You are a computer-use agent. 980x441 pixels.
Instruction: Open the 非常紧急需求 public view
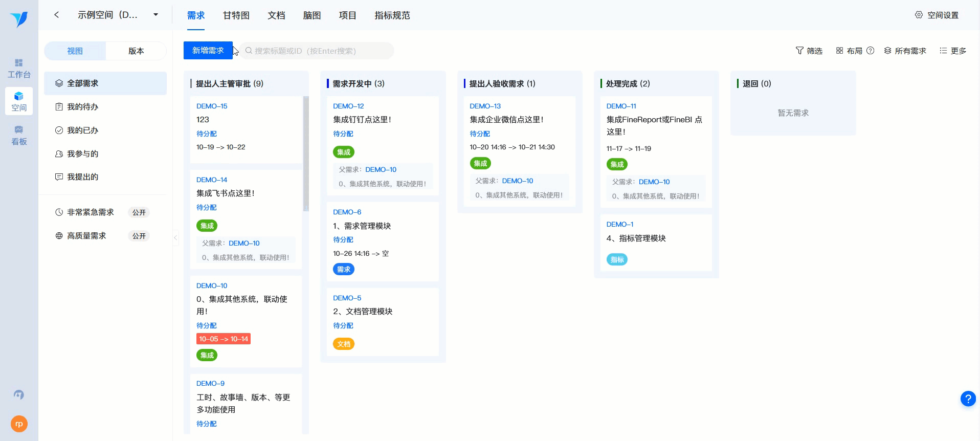tap(105, 212)
